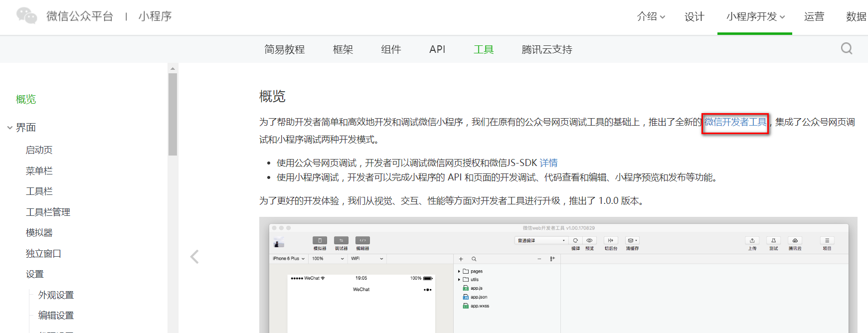Click the 微信公众平台 title text
The width and height of the screenshot is (868, 333).
[80, 16]
